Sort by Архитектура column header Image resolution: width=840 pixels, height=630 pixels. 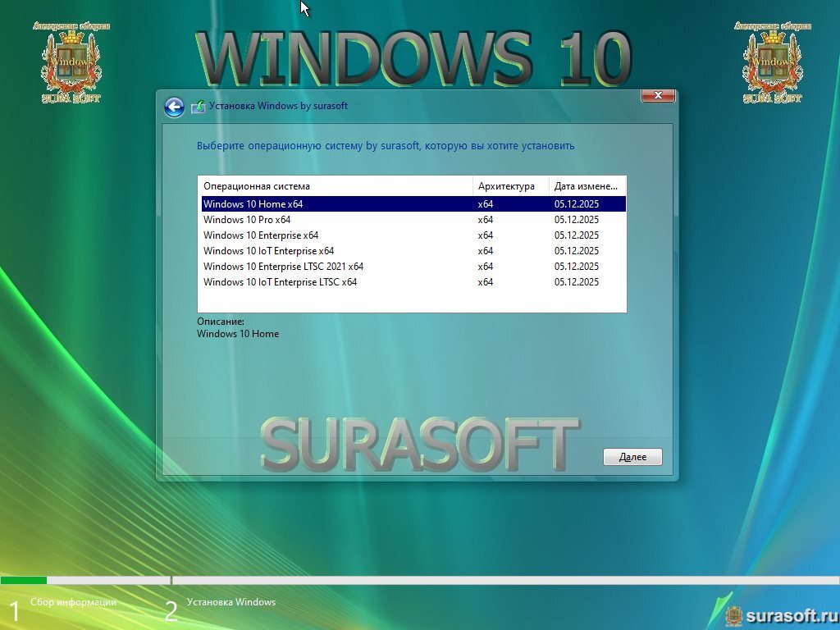(510, 186)
